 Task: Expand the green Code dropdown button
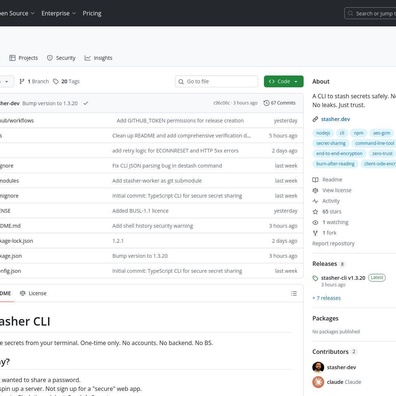coord(284,81)
